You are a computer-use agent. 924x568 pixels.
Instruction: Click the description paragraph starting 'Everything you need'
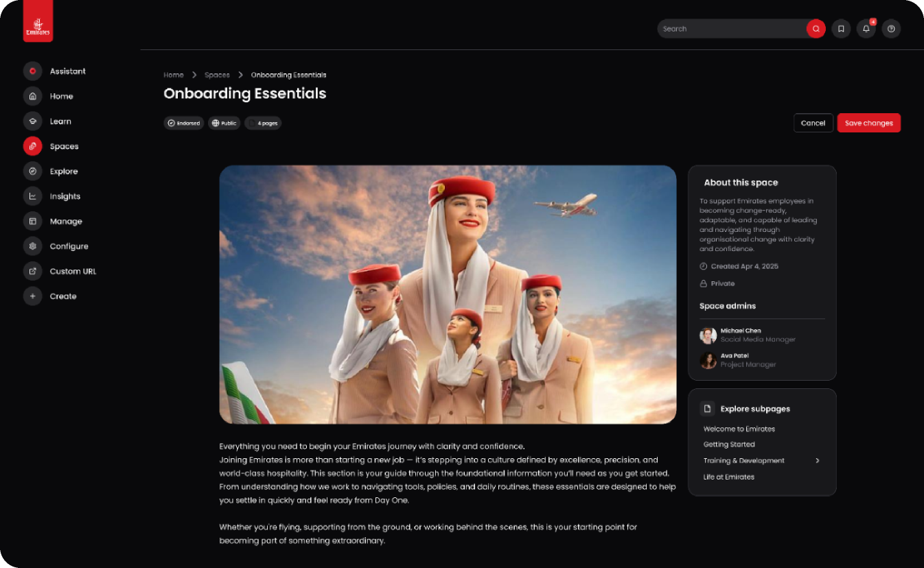[448, 473]
